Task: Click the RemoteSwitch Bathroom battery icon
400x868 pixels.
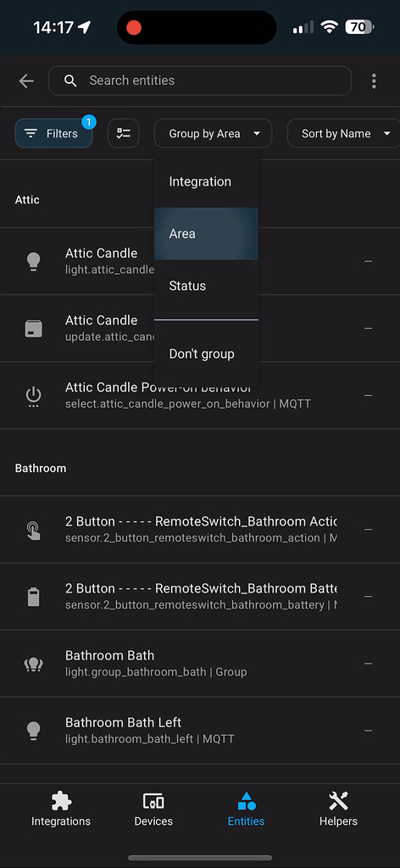Action: tap(34, 597)
